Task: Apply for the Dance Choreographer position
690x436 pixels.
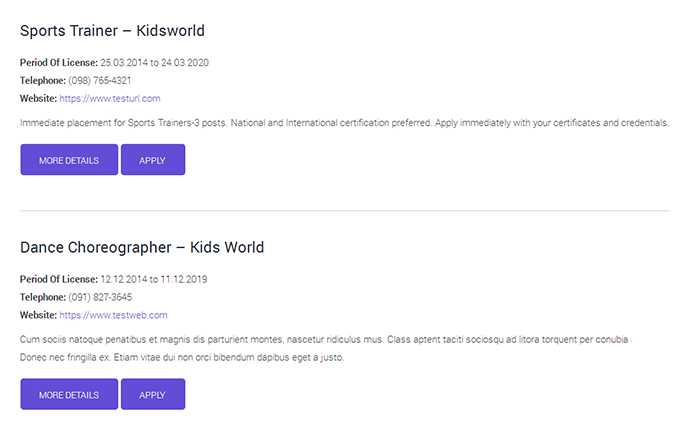Action: tap(153, 395)
